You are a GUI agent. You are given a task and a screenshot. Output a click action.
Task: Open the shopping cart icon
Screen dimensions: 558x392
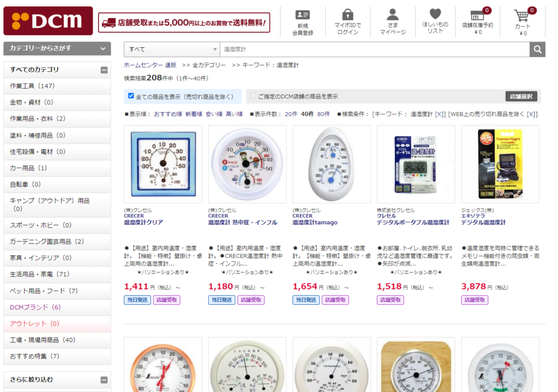(x=521, y=15)
